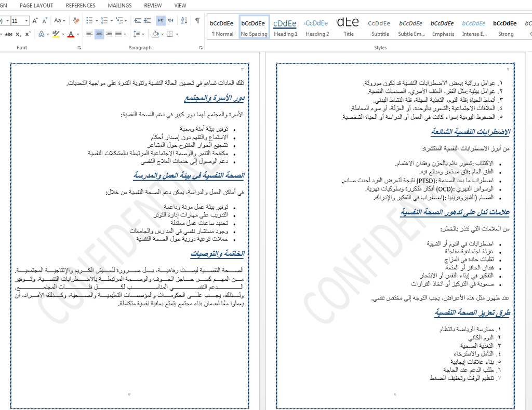Apply the Normal style
532x410 pixels.
click(222, 27)
